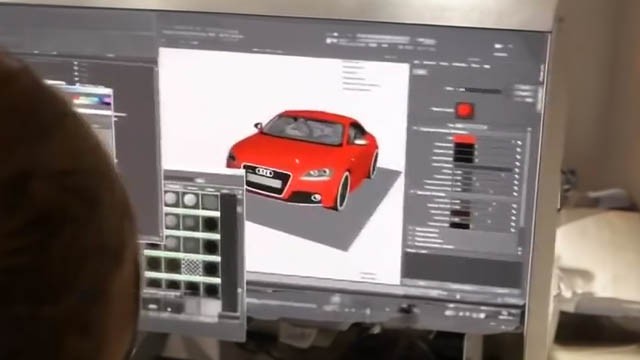This screenshot has height=360, width=640.
Task: Click the tall vertical scrollbar beside the material swatch grid
Action: tap(229, 253)
